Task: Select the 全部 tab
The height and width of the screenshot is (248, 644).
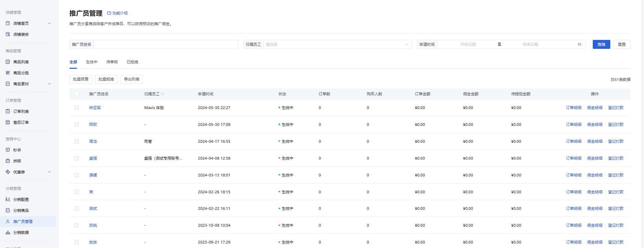Action: coord(73,62)
